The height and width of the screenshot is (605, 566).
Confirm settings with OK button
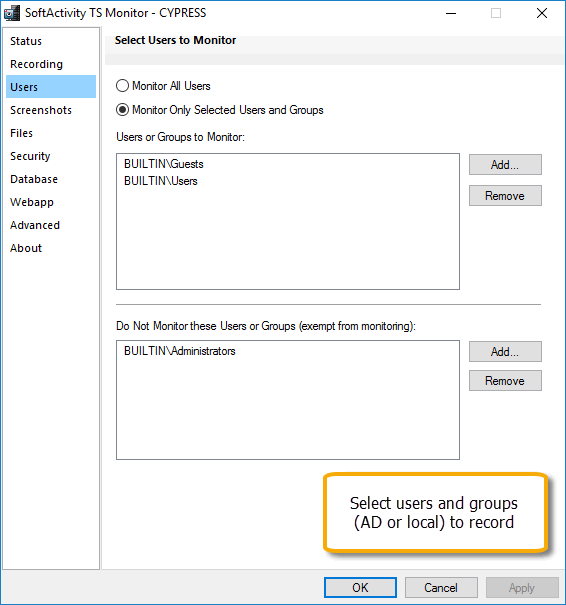360,587
